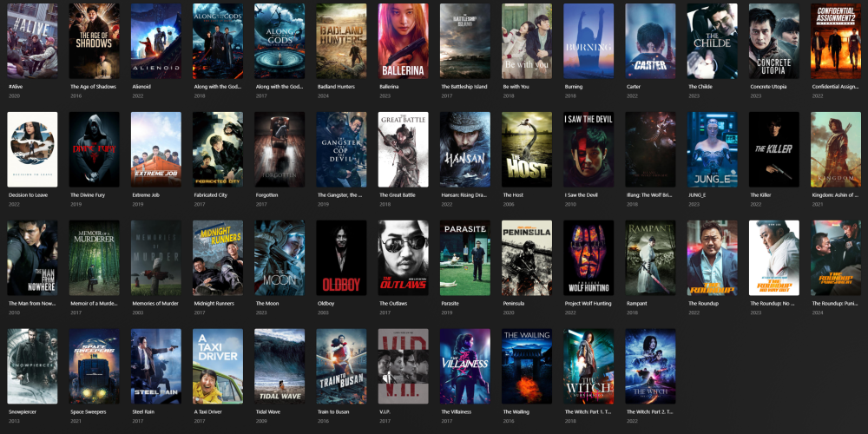Screen dimensions: 868x434
Task: Select the Project Wolf Hunting poster
Action: coord(589,258)
